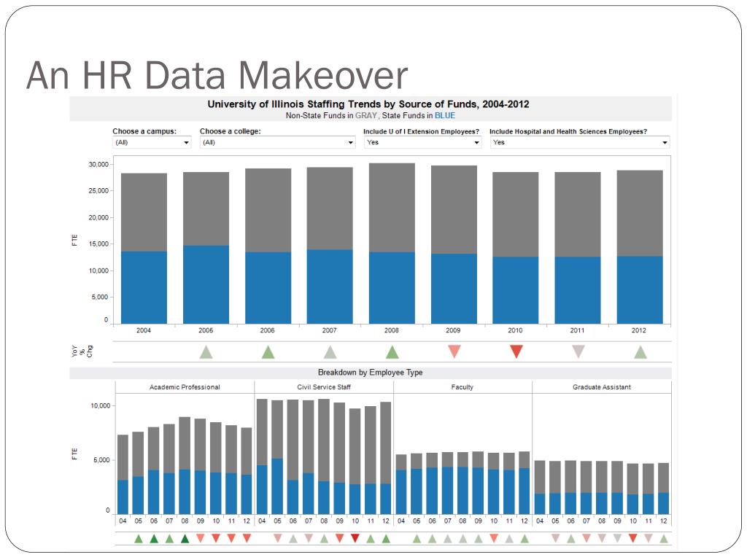Select Graduate Assistant 06 up triangle
The height and width of the screenshot is (560, 747).
[x=570, y=539]
